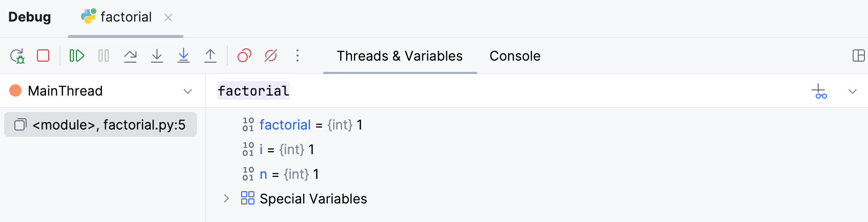The height and width of the screenshot is (222, 868).
Task: Toggle Mute Breakpoints
Action: tap(271, 55)
